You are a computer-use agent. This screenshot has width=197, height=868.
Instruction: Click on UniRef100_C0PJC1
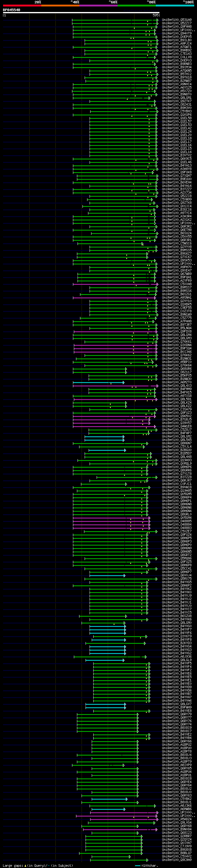[177, 484]
